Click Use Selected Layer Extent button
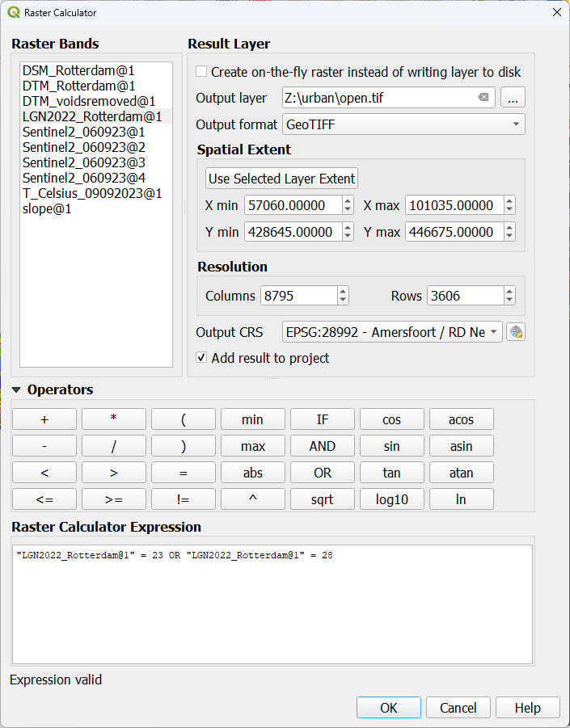Viewport: 570px width, 728px height. (281, 179)
